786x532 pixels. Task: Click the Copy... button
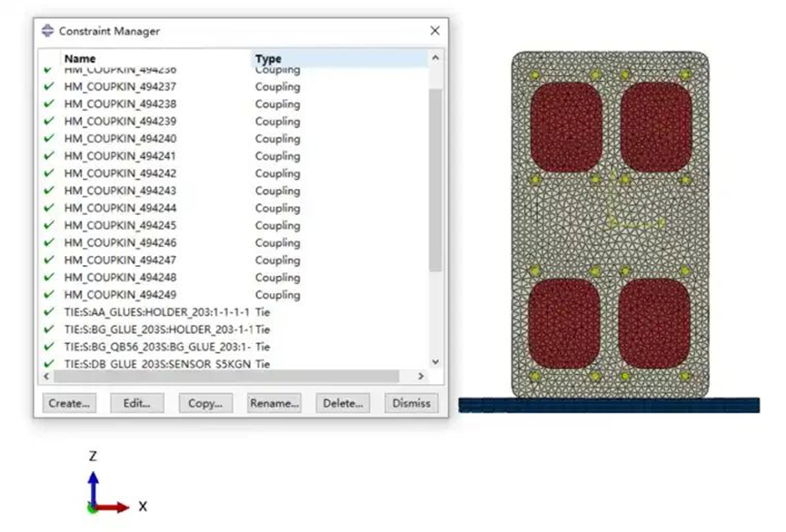(205, 403)
